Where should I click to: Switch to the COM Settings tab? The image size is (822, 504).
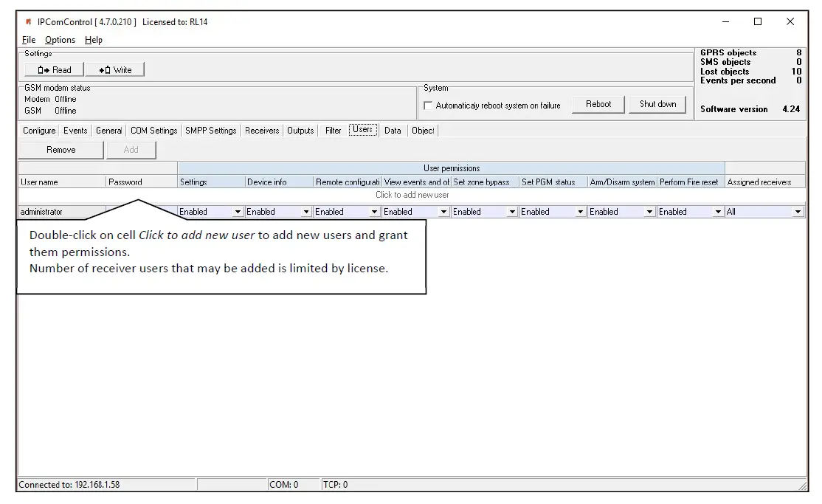(153, 131)
